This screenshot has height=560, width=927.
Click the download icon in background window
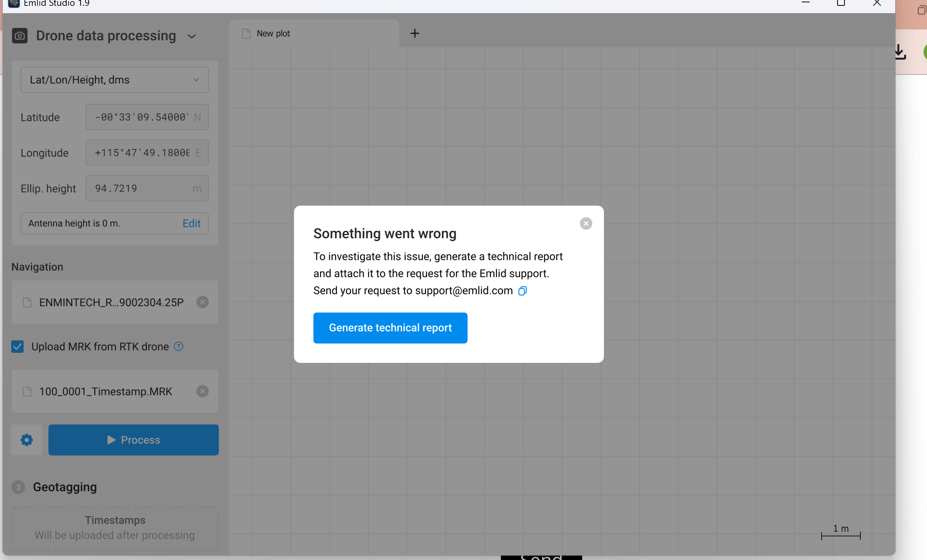(900, 52)
